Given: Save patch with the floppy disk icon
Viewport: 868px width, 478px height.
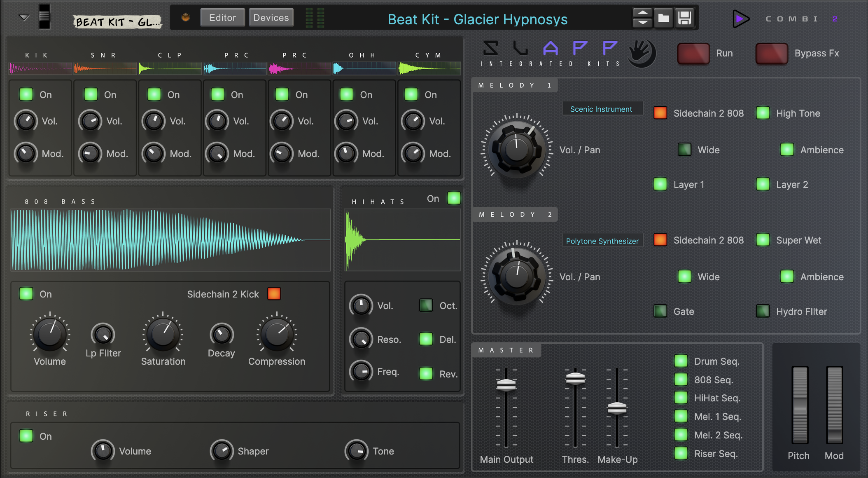Looking at the screenshot, I should pos(685,18).
